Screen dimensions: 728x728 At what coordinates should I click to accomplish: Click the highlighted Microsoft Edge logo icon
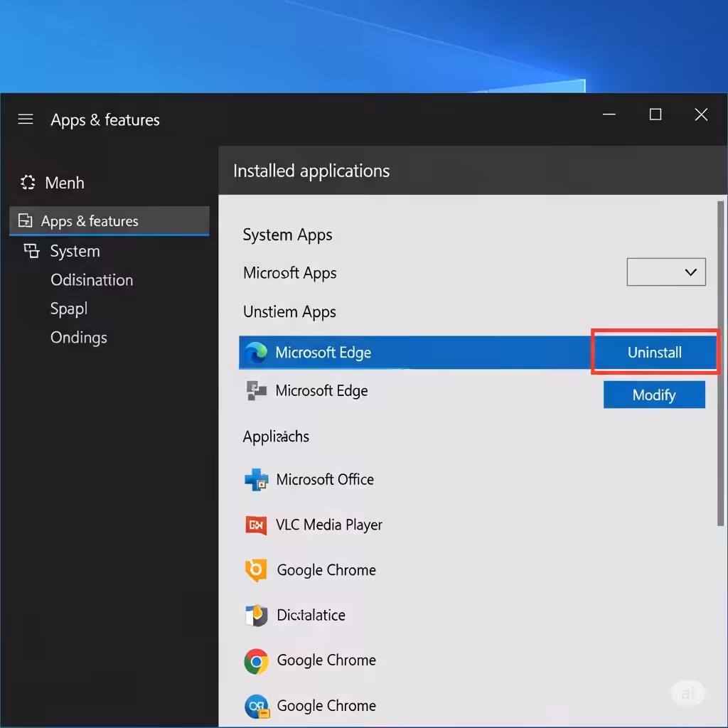pos(256,353)
